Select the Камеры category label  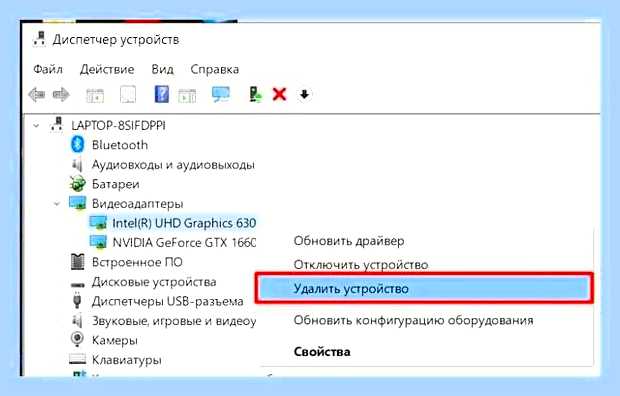click(115, 340)
